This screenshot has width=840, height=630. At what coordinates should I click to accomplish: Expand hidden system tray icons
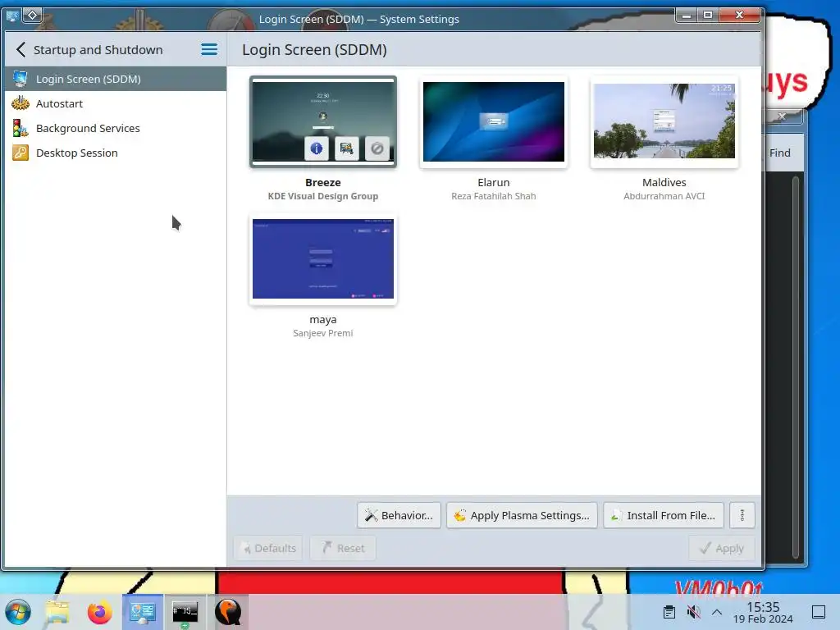tap(717, 612)
